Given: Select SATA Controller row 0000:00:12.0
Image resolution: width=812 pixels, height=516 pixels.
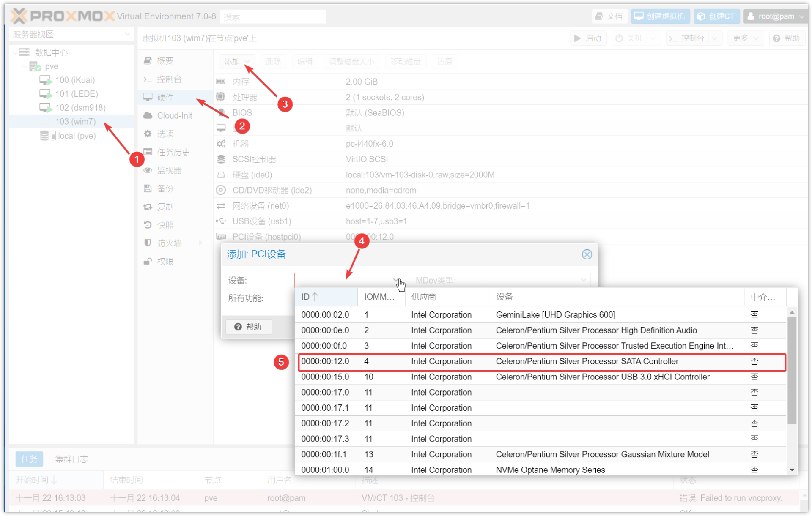Looking at the screenshot, I should pyautogui.click(x=541, y=362).
